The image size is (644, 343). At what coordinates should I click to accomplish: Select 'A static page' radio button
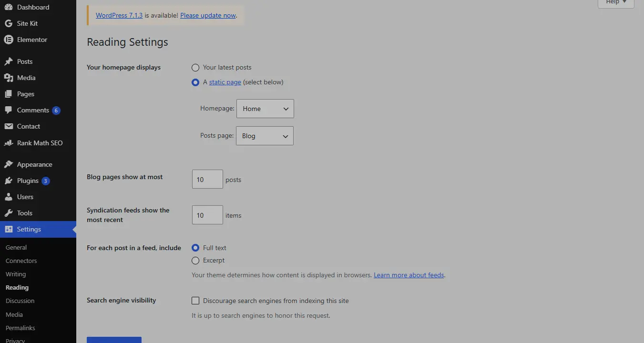[x=195, y=82]
